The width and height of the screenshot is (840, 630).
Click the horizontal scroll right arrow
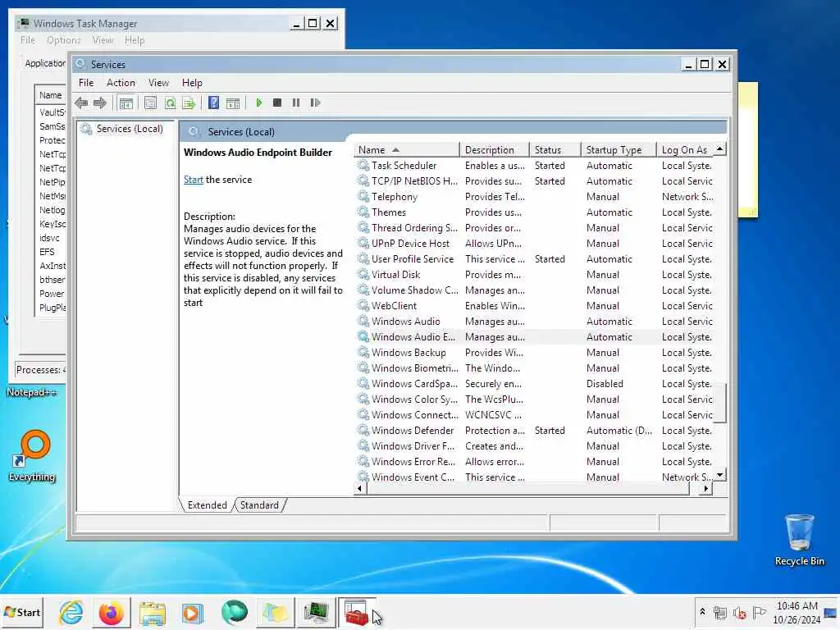click(706, 489)
